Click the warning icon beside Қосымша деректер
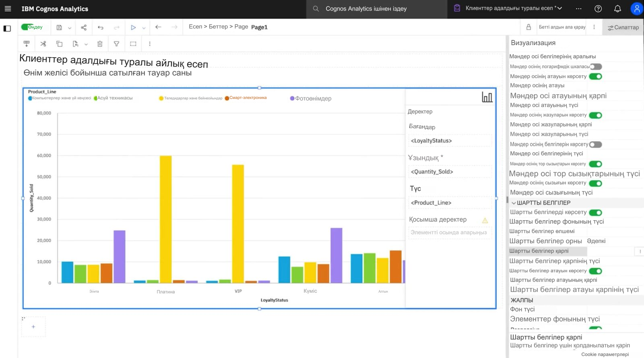This screenshot has height=358, width=644. click(x=485, y=220)
